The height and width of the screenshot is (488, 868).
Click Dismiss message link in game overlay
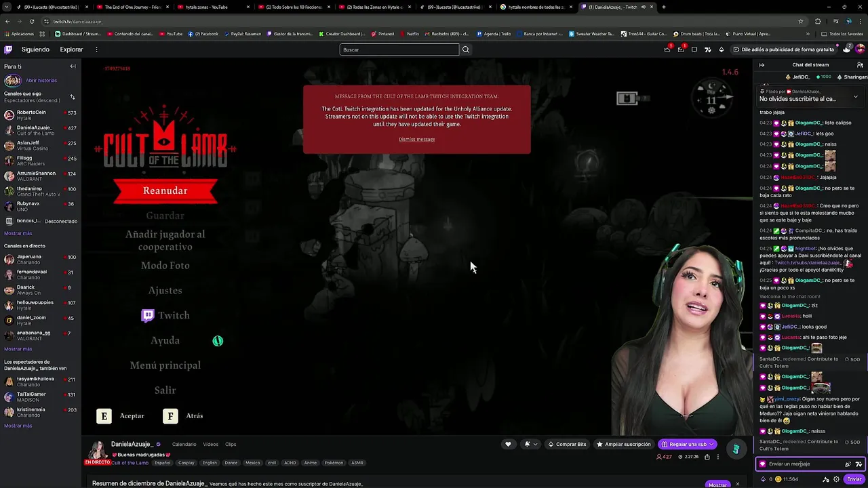417,139
